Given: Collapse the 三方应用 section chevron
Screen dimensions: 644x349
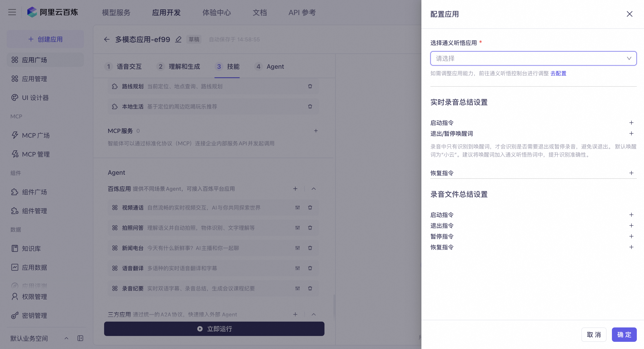Looking at the screenshot, I should pos(313,314).
